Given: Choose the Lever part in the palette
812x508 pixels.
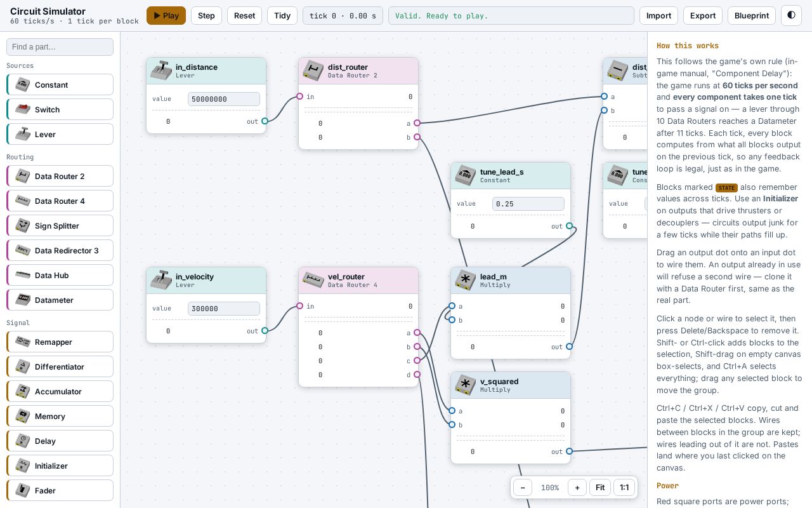Looking at the screenshot, I should tap(60, 134).
